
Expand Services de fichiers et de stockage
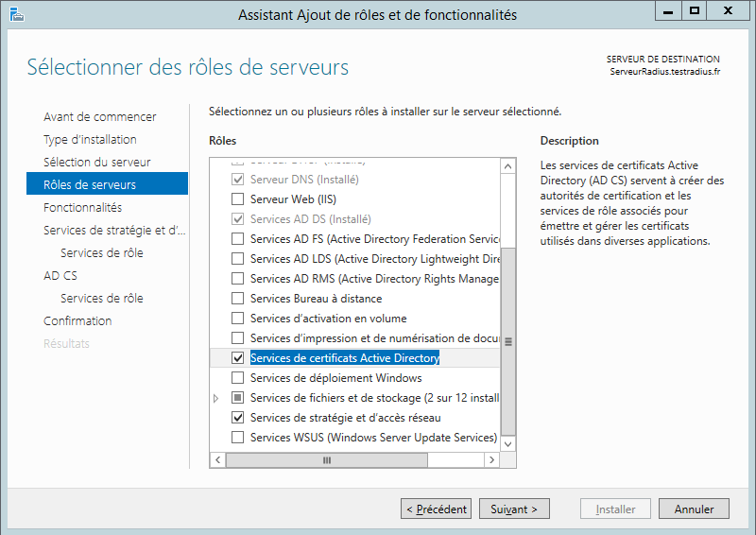point(216,398)
